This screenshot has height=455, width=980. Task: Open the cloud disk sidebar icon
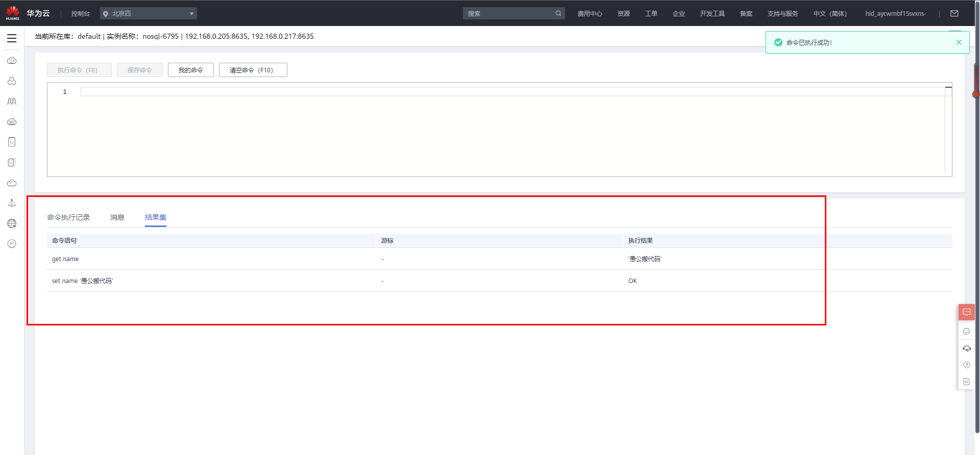coord(12,122)
